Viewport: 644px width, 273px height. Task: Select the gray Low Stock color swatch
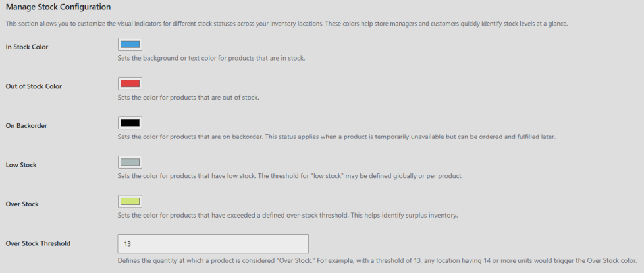click(130, 162)
